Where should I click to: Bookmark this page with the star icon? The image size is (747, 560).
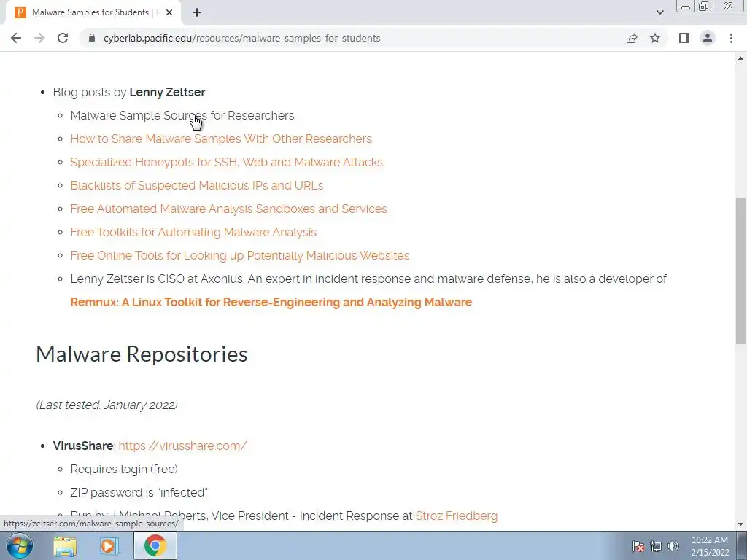pyautogui.click(x=655, y=38)
